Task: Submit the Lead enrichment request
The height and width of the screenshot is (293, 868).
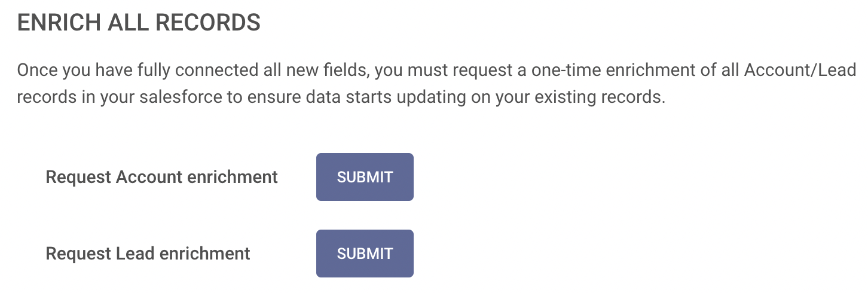Action: coord(365,254)
